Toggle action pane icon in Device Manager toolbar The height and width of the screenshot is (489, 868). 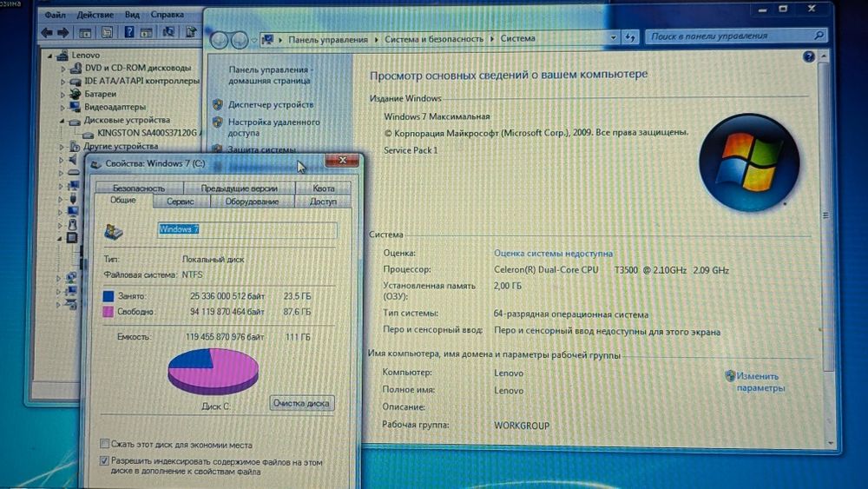click(146, 32)
